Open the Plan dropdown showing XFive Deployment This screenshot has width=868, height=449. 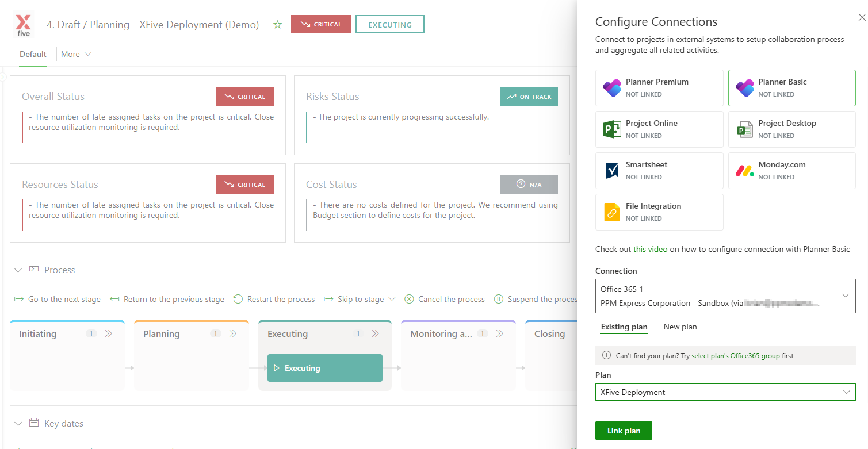click(725, 392)
